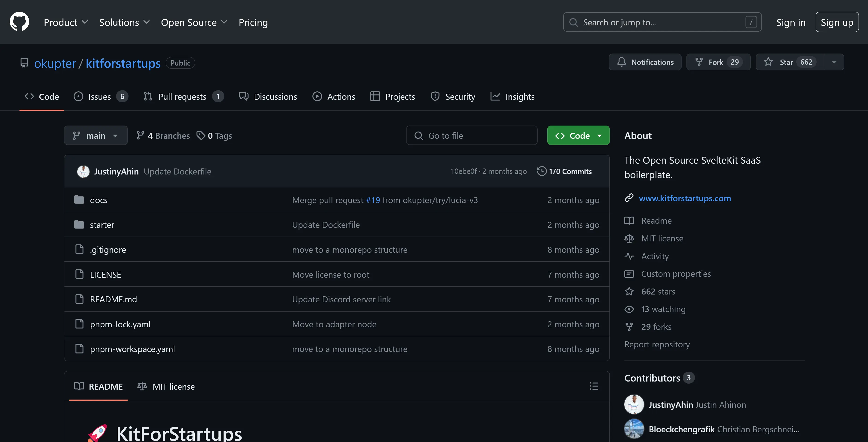Open www.kitforstartups.com link
Viewport: 868px width, 442px height.
coord(685,198)
